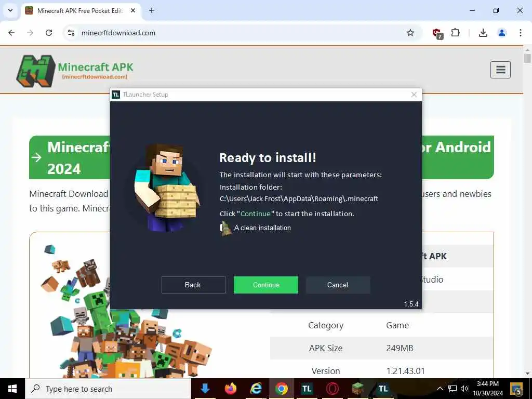Viewport: 532px width, 399px height.
Task: Open the Chrome profile avatar
Action: click(502, 33)
